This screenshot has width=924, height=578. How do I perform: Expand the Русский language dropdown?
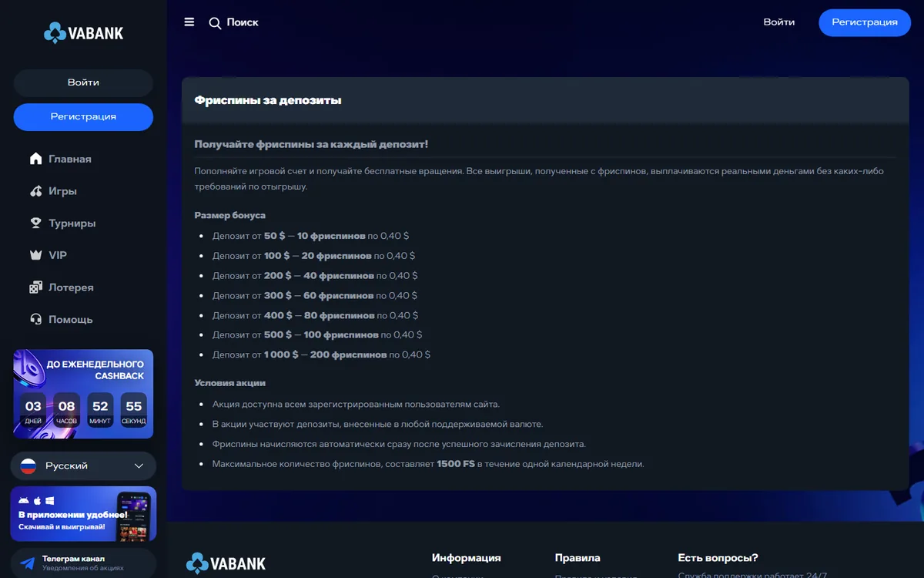pyautogui.click(x=83, y=465)
